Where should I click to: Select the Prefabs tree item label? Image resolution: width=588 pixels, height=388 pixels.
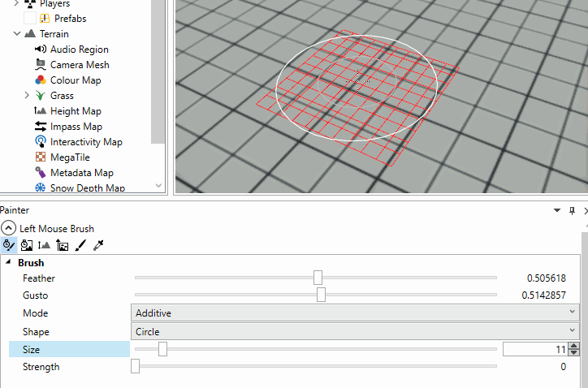pyautogui.click(x=71, y=19)
